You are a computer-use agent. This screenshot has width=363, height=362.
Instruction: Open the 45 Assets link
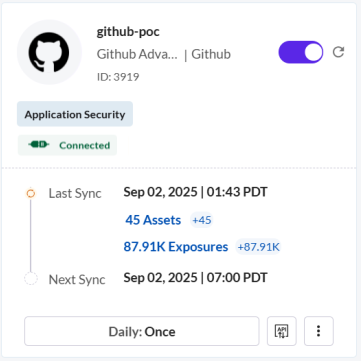[x=153, y=220]
